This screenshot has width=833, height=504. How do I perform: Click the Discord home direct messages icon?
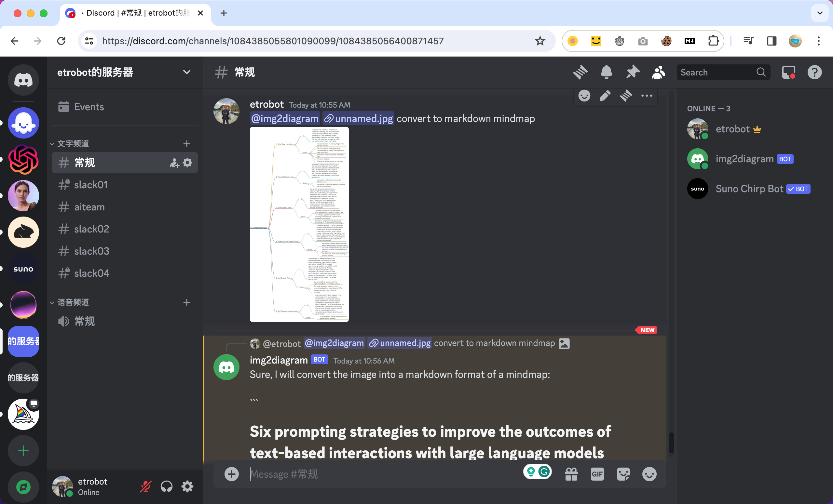[23, 80]
